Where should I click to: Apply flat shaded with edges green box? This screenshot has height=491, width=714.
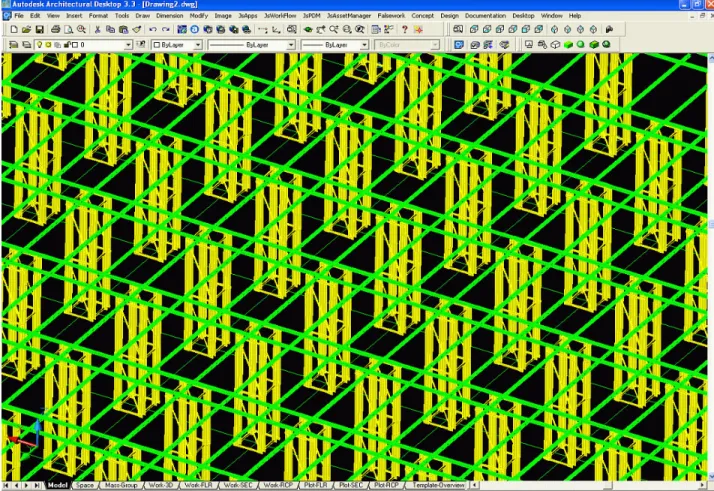click(593, 45)
